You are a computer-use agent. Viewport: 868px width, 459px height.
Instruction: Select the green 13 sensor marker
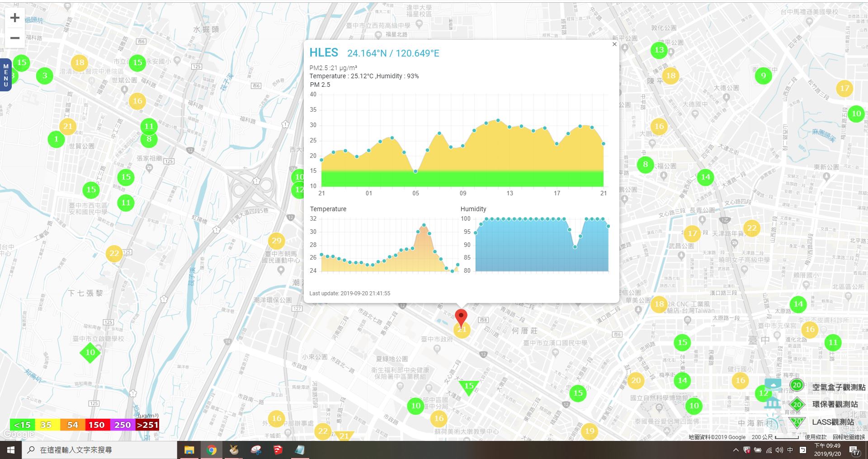pos(659,50)
